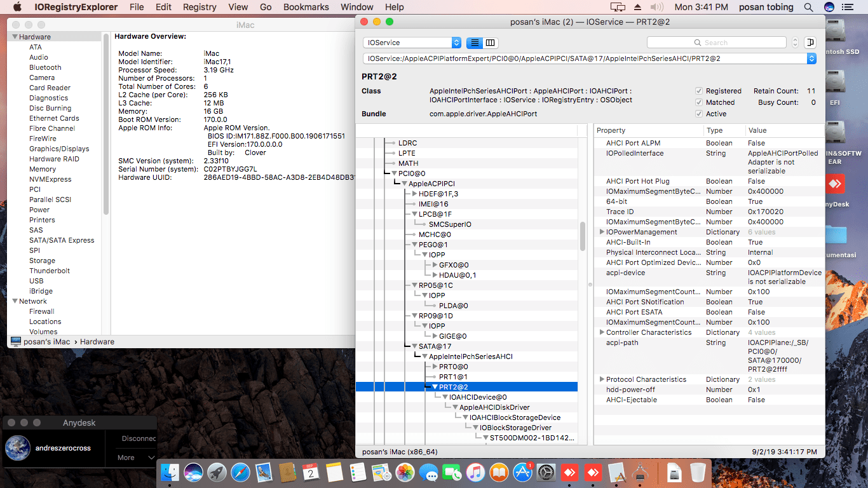Sort by the Property column header

point(649,130)
